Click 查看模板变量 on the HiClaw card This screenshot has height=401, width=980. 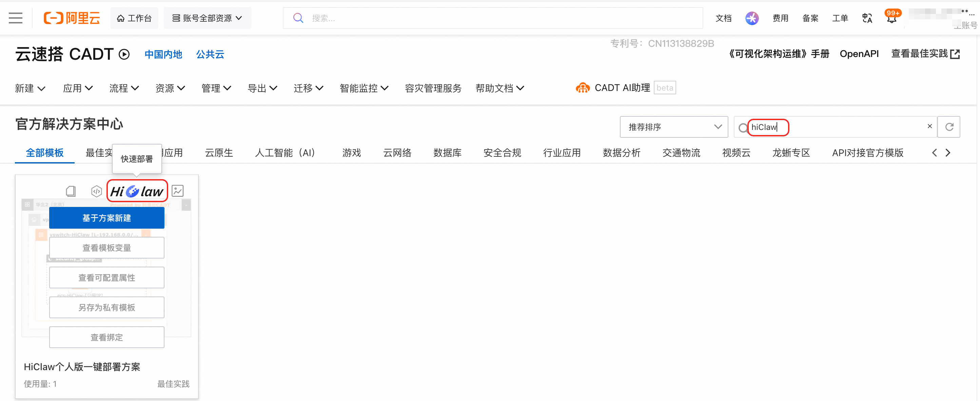pos(106,248)
